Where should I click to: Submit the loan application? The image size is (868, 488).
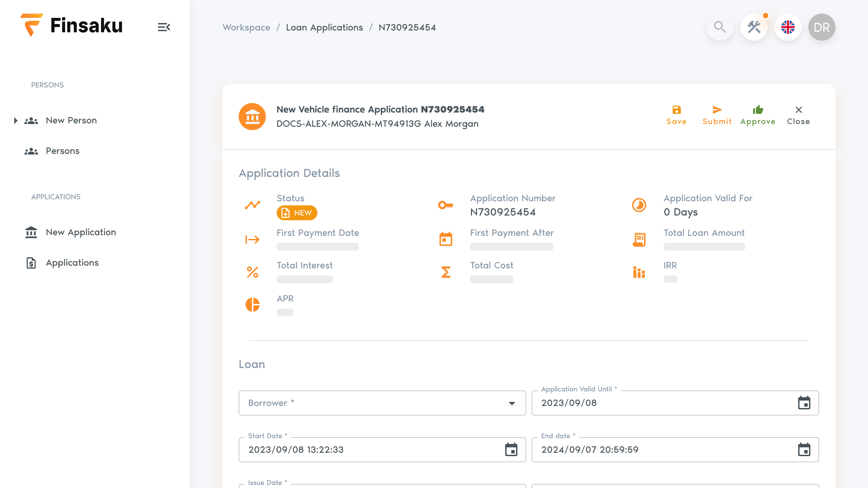coord(717,116)
